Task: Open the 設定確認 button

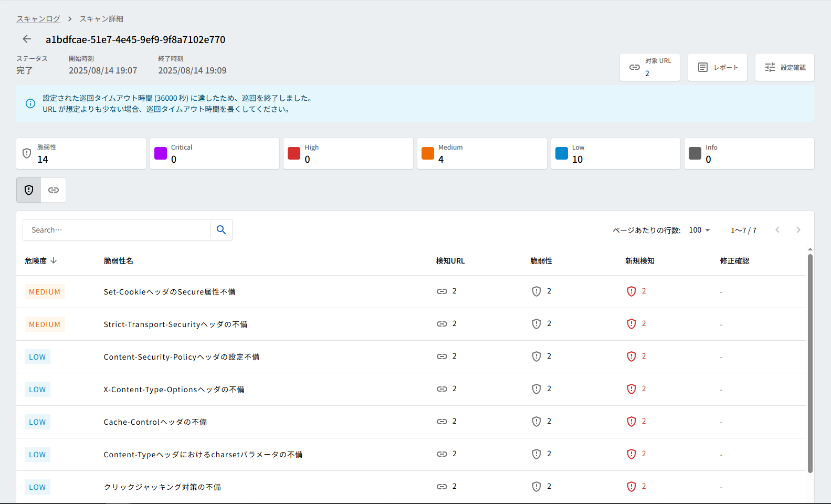Action: [x=785, y=67]
